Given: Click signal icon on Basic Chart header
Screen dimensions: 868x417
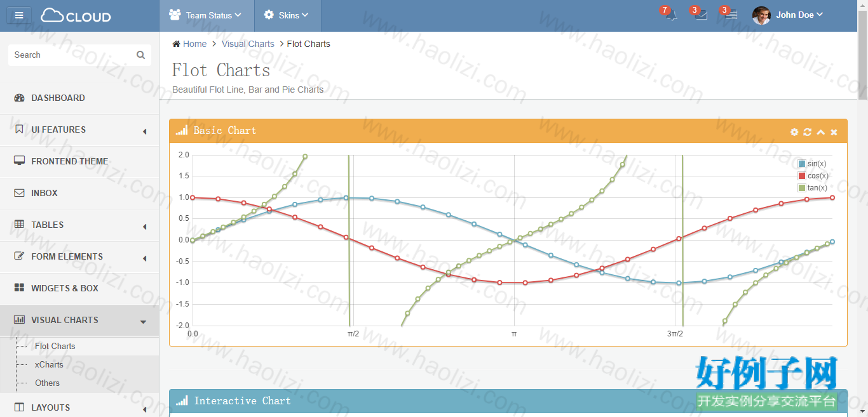Looking at the screenshot, I should click(x=182, y=131).
